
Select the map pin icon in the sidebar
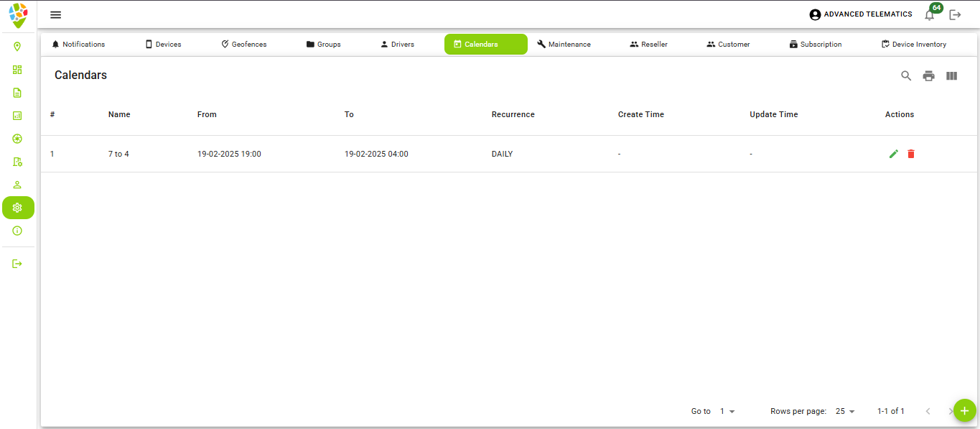coord(18,47)
